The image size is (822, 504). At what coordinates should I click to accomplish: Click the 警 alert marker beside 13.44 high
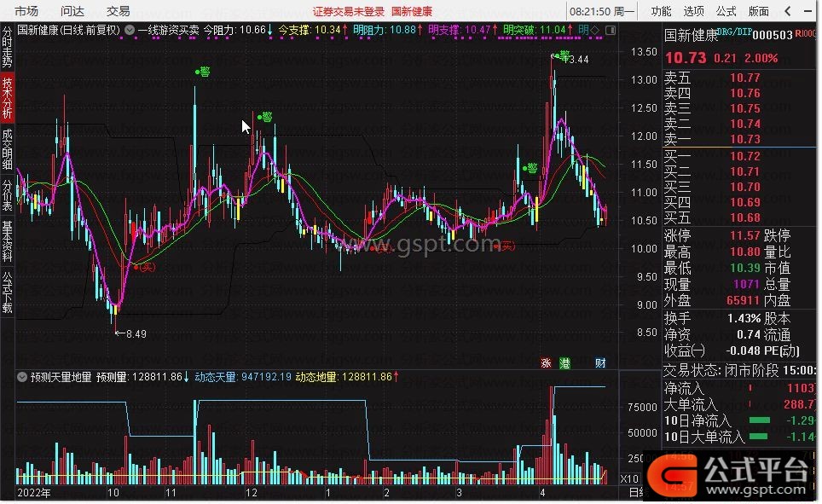[561, 55]
